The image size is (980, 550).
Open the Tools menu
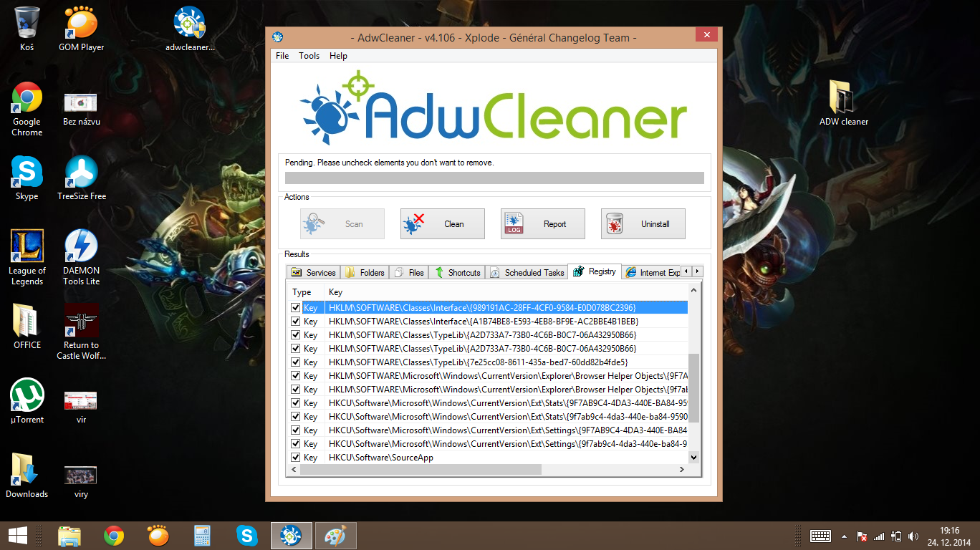pos(309,55)
